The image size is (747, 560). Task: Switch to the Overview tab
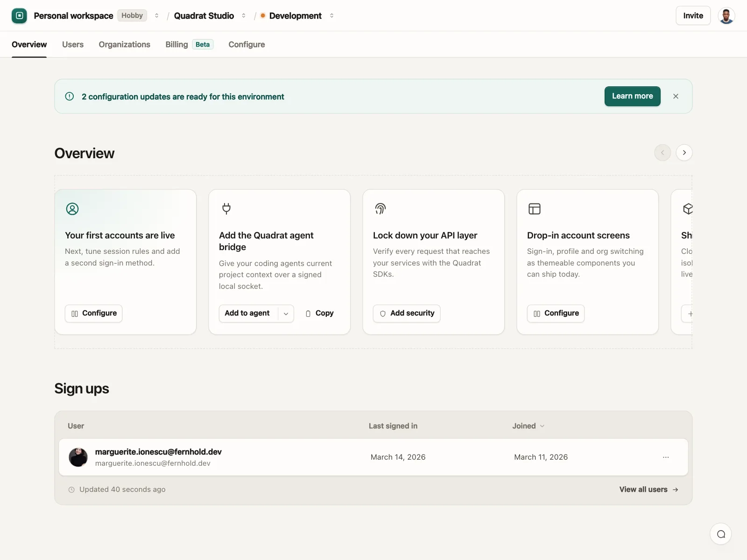pyautogui.click(x=29, y=44)
